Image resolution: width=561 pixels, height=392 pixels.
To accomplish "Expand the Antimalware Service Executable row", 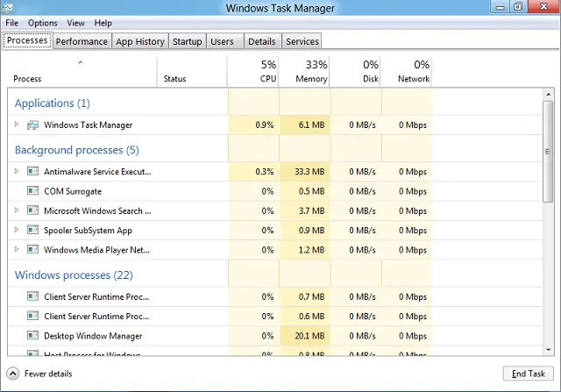I will 17,171.
